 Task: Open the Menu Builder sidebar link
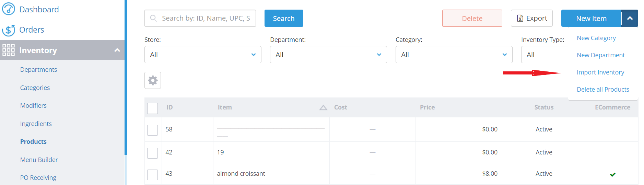pyautogui.click(x=39, y=160)
